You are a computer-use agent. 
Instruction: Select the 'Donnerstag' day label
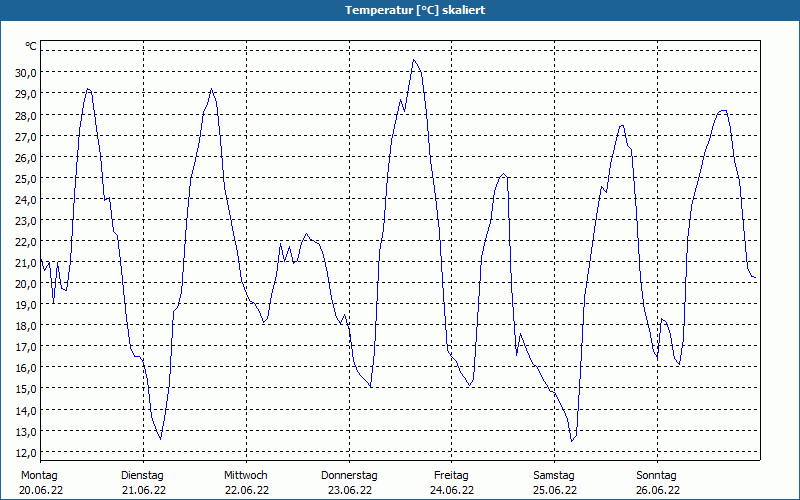click(x=349, y=475)
